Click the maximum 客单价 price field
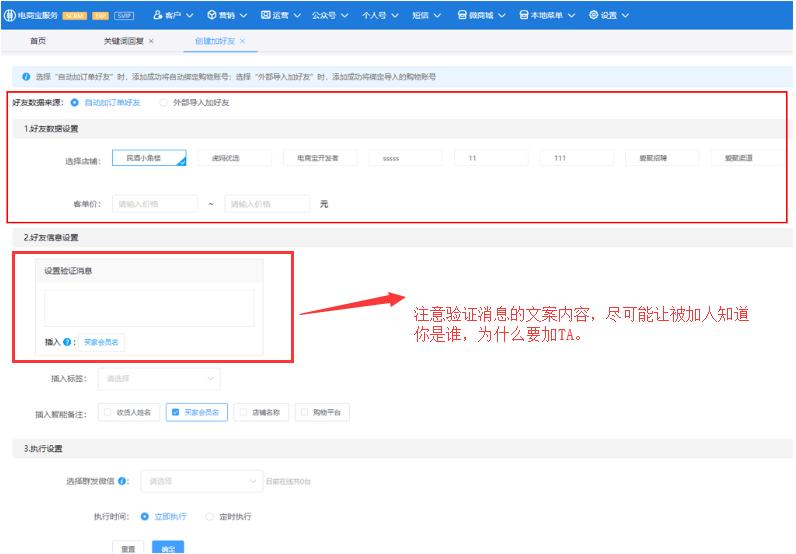The height and width of the screenshot is (554, 796). click(267, 204)
